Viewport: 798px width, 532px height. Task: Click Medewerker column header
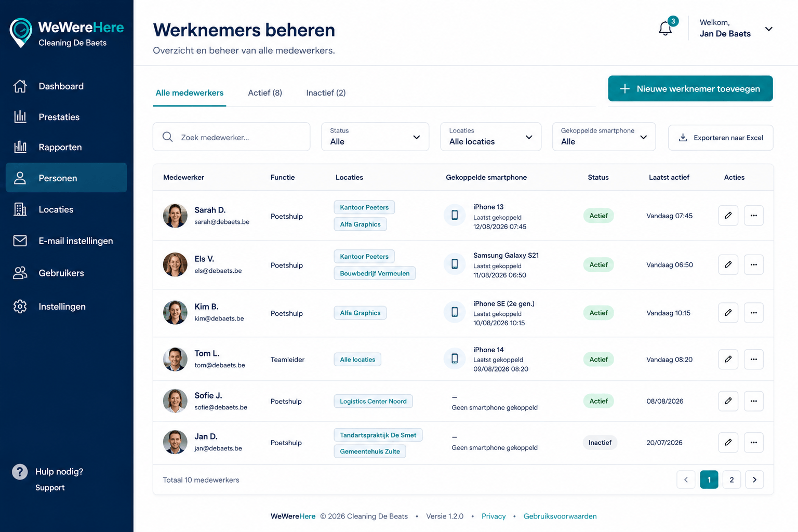click(183, 177)
